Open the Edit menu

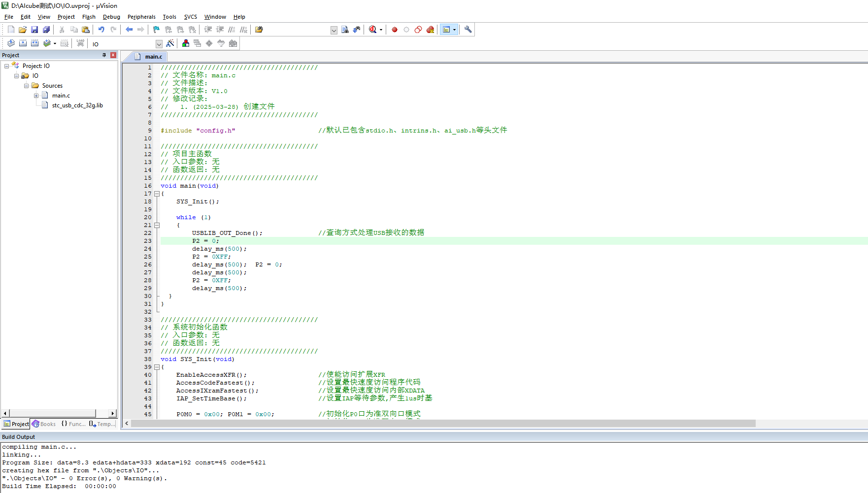(26, 17)
